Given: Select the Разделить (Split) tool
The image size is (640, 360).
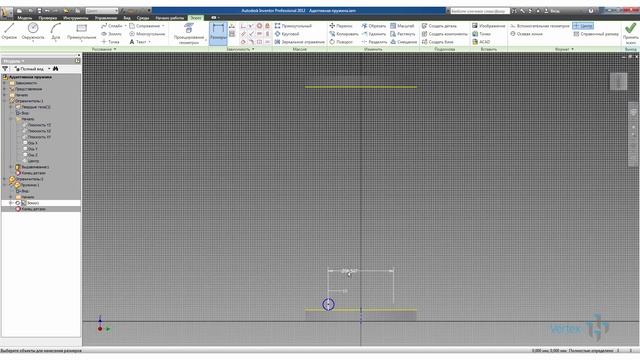Looking at the screenshot, I should pos(374,42).
